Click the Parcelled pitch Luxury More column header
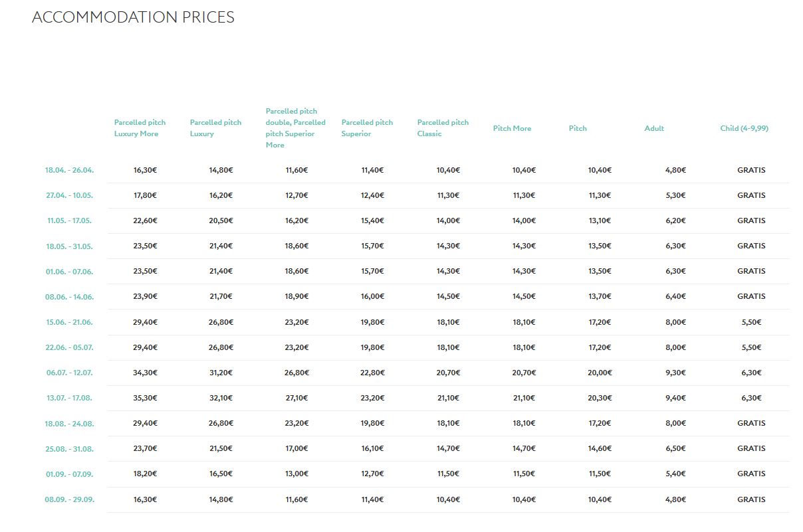This screenshot has width=803, height=532. tap(140, 128)
